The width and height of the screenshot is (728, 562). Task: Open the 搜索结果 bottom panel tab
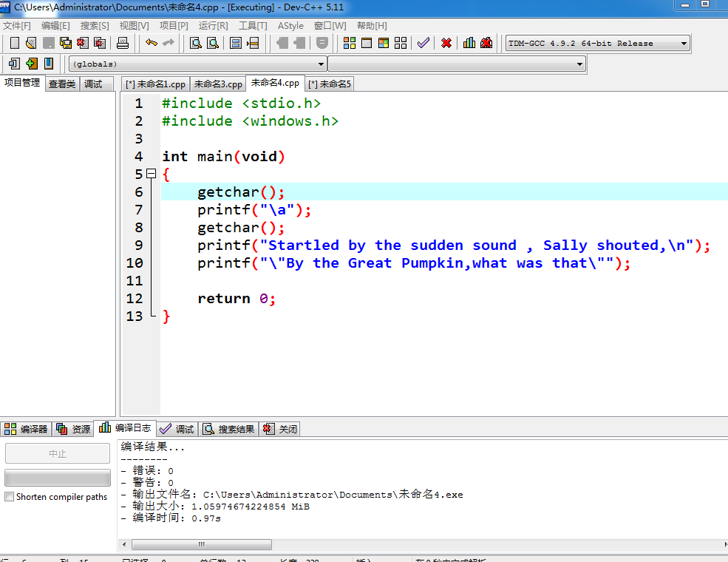229,429
